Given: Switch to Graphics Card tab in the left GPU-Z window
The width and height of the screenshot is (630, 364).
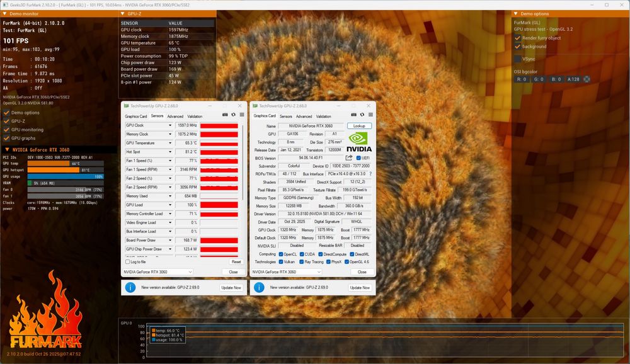Looking at the screenshot, I should (136, 117).
